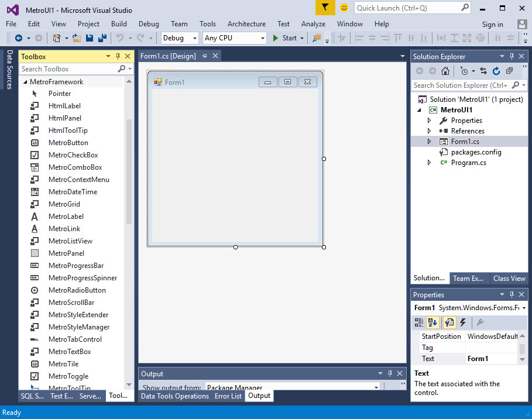Toggle Sync with Active Document icon

coord(483,71)
